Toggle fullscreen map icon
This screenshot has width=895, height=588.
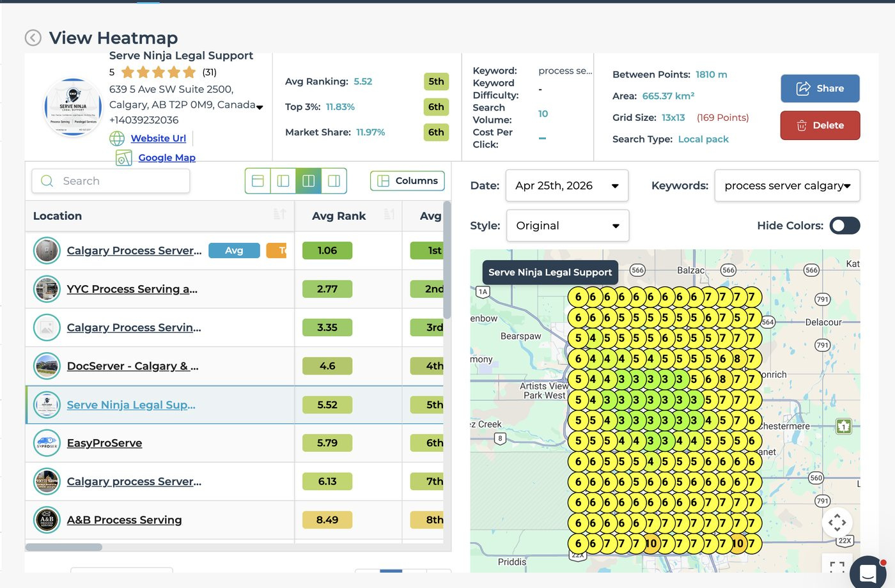pyautogui.click(x=837, y=566)
